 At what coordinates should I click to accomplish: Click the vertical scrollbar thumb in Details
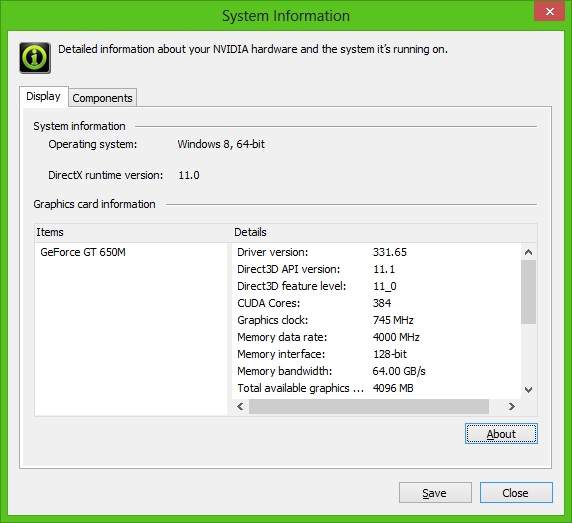pyautogui.click(x=528, y=292)
